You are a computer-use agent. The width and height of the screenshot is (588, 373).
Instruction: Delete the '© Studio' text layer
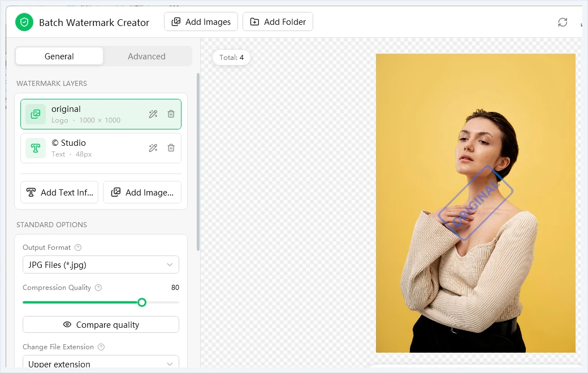[171, 148]
